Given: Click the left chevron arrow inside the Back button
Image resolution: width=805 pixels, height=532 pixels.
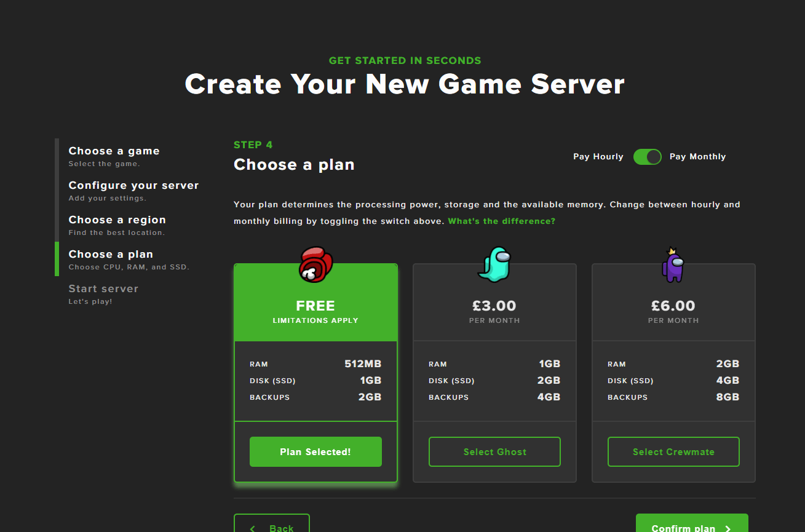Looking at the screenshot, I should coord(252,528).
